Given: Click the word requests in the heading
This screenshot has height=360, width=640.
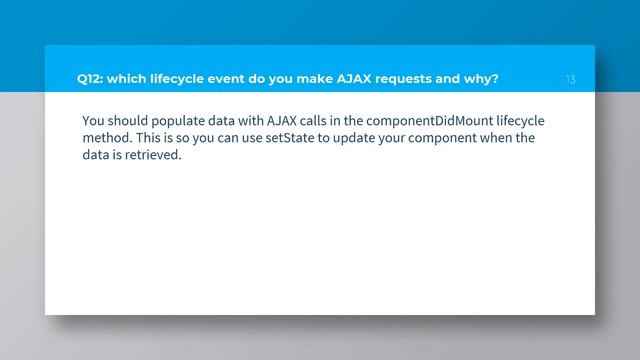Looking at the screenshot, I should coord(403,79).
